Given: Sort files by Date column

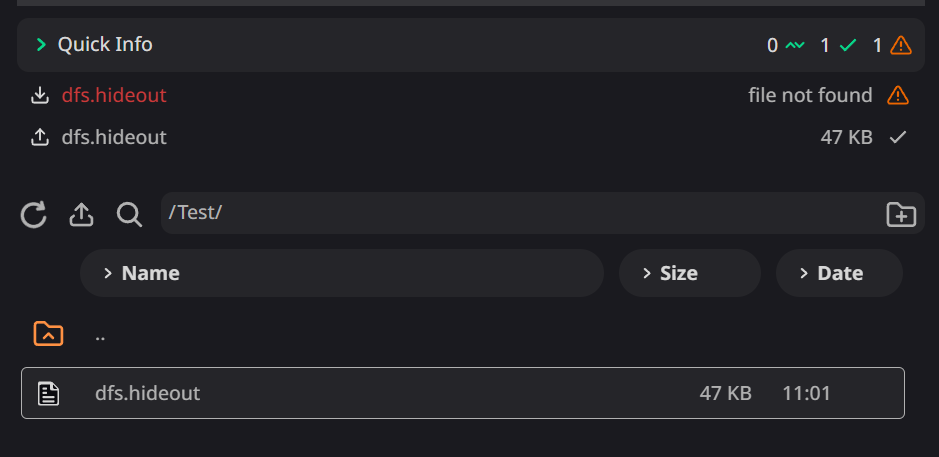Looking at the screenshot, I should click(839, 273).
